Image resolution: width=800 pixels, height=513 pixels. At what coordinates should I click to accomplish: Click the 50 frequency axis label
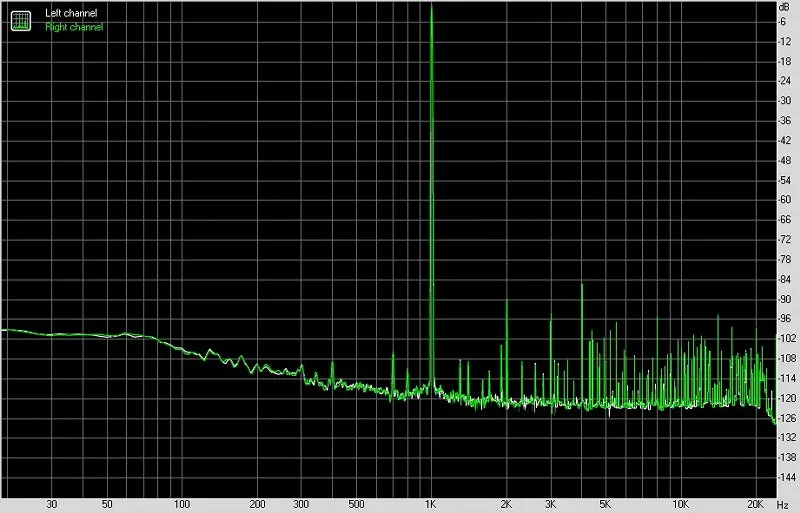click(x=107, y=505)
